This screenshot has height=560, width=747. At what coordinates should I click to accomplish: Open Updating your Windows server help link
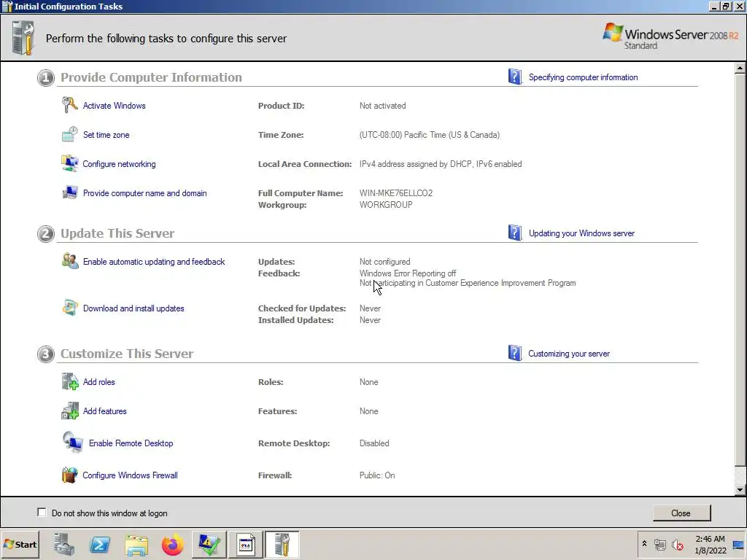point(581,233)
